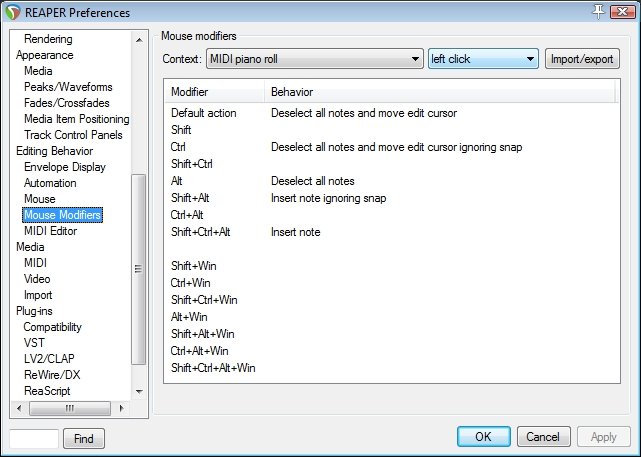The width and height of the screenshot is (641, 457).
Task: Click the pin window icon in title bar
Action: 598,11
